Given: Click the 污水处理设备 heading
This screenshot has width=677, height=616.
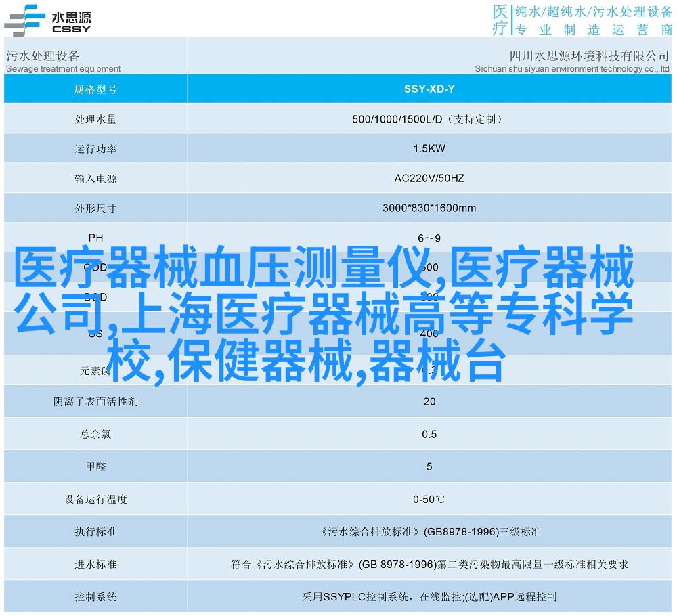Looking at the screenshot, I should tap(43, 55).
